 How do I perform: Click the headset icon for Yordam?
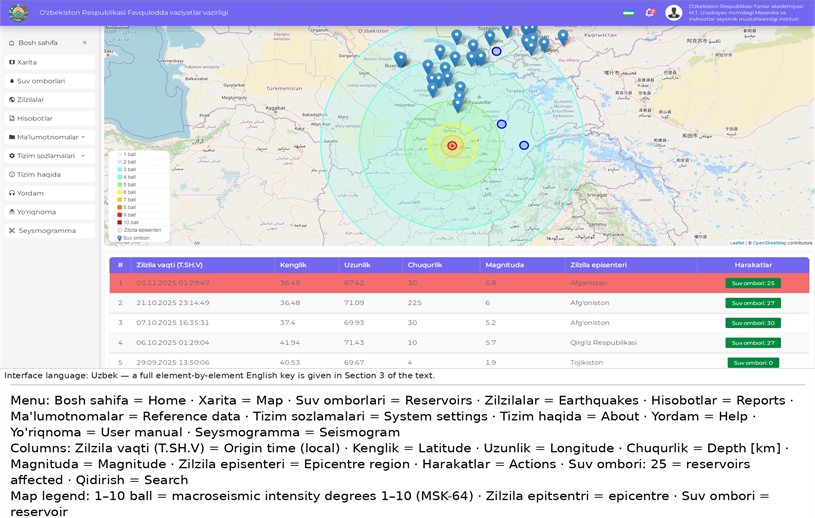tap(12, 193)
